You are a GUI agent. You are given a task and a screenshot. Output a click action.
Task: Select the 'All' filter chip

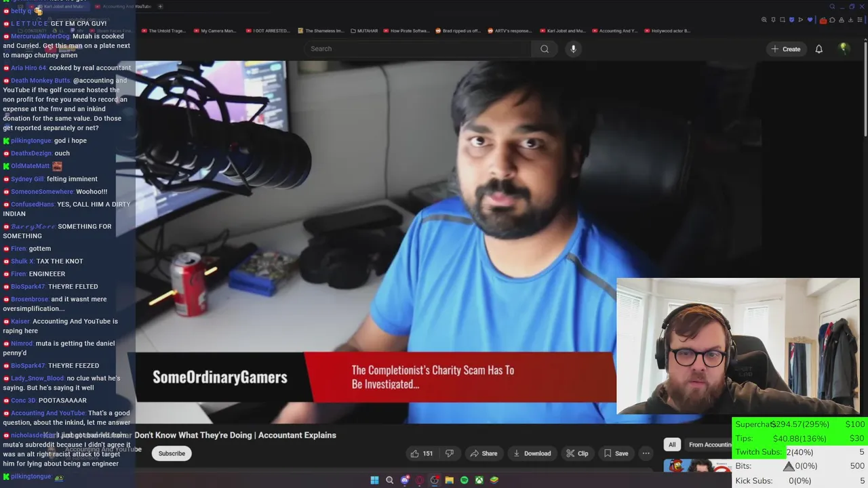point(672,445)
